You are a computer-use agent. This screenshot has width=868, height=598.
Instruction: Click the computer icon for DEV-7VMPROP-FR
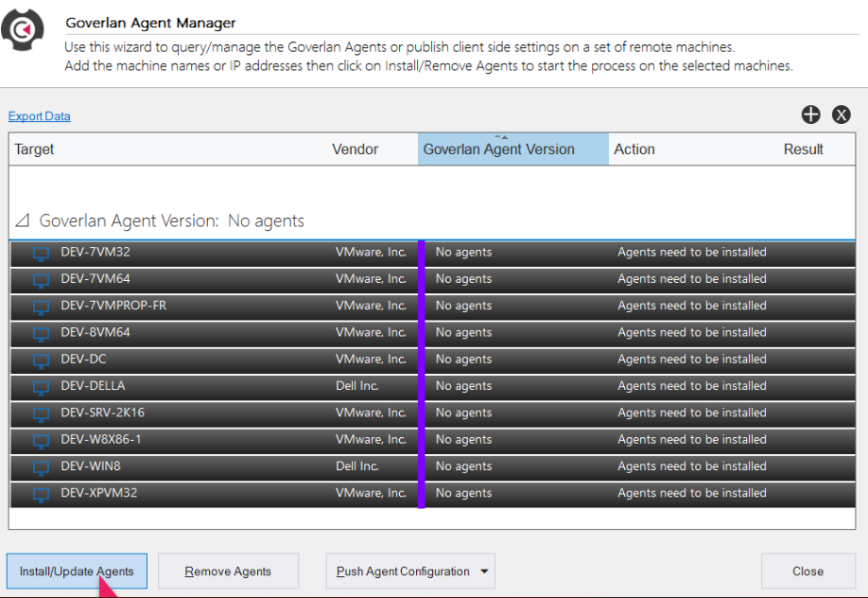[x=41, y=308]
